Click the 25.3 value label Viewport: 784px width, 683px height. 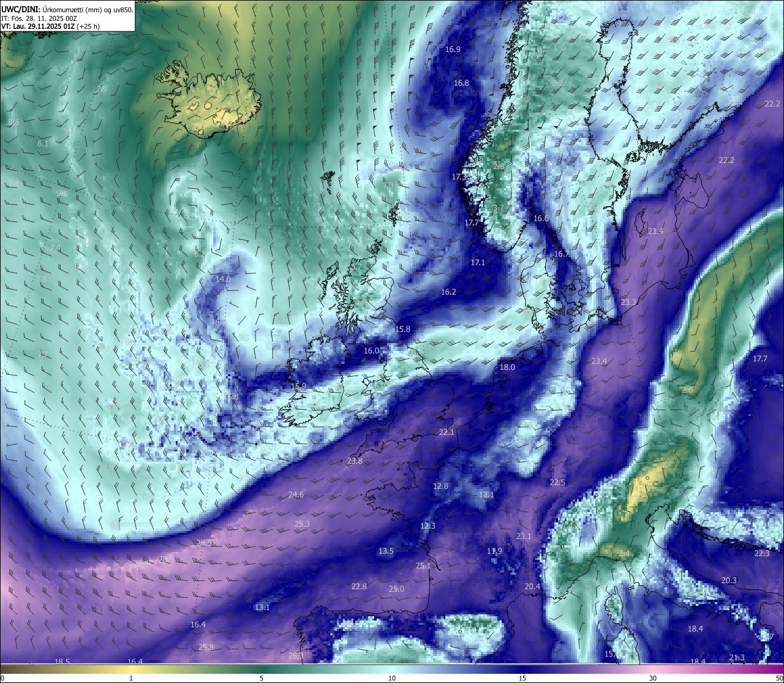[302, 524]
